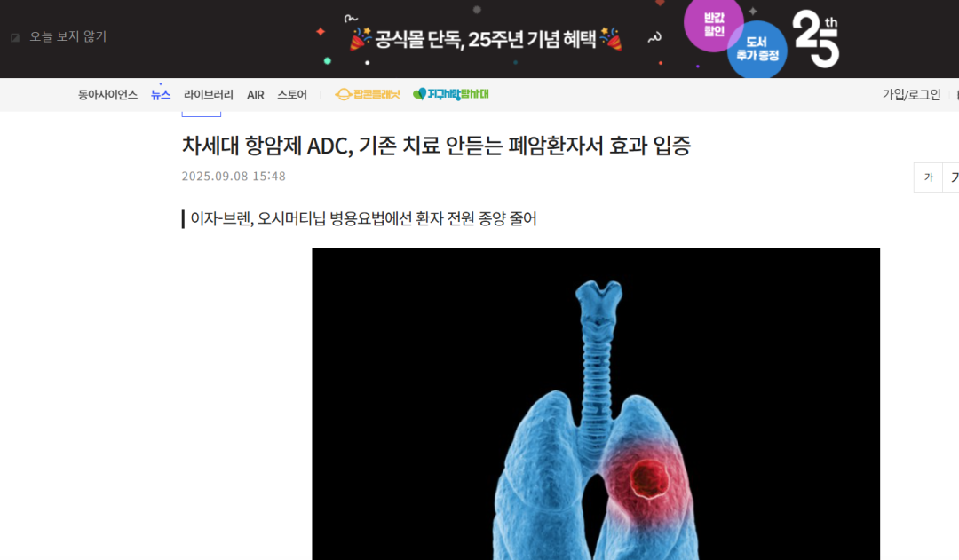Click the article headline about 차세대 항암제 ADC
Screen dimensions: 959x560
click(x=436, y=146)
